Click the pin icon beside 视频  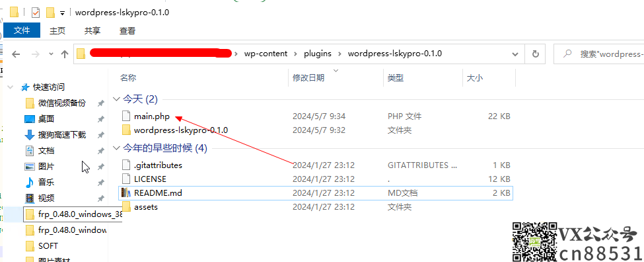pos(100,198)
